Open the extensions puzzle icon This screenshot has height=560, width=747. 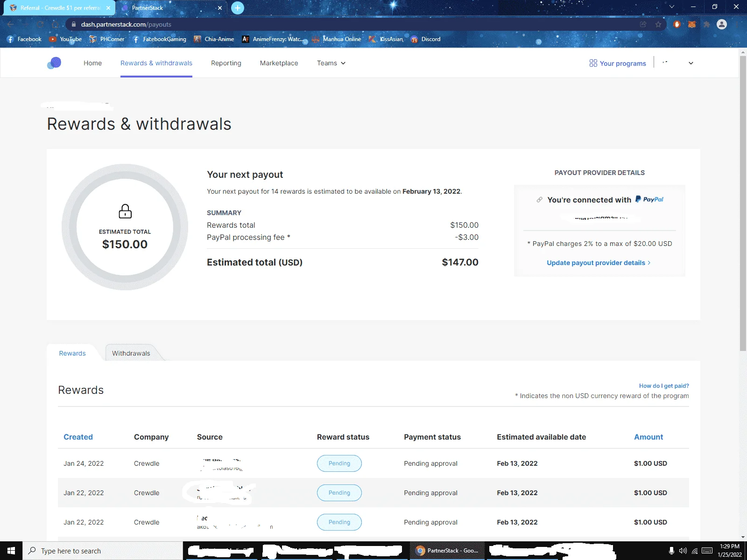click(x=707, y=24)
